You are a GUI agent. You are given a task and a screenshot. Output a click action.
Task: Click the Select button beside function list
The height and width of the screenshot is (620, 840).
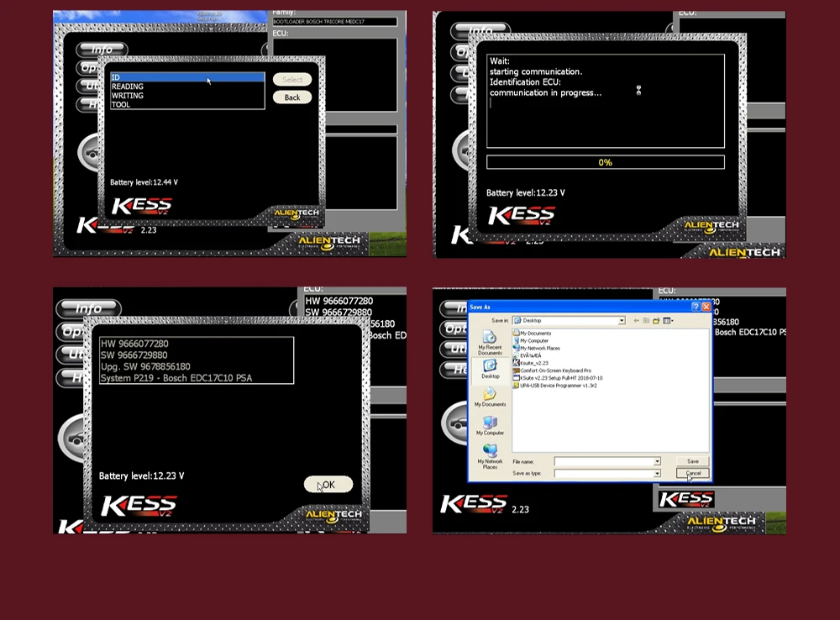[292, 79]
